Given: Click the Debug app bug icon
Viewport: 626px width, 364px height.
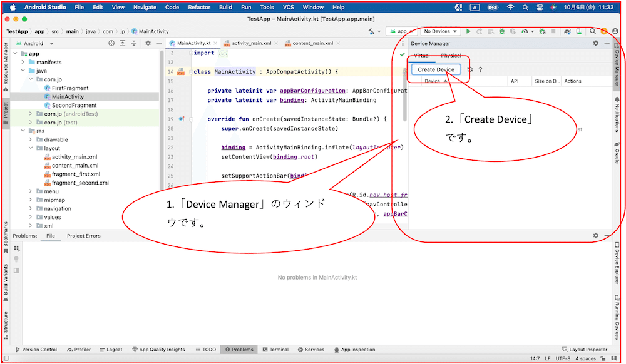Looking at the screenshot, I should tap(502, 31).
